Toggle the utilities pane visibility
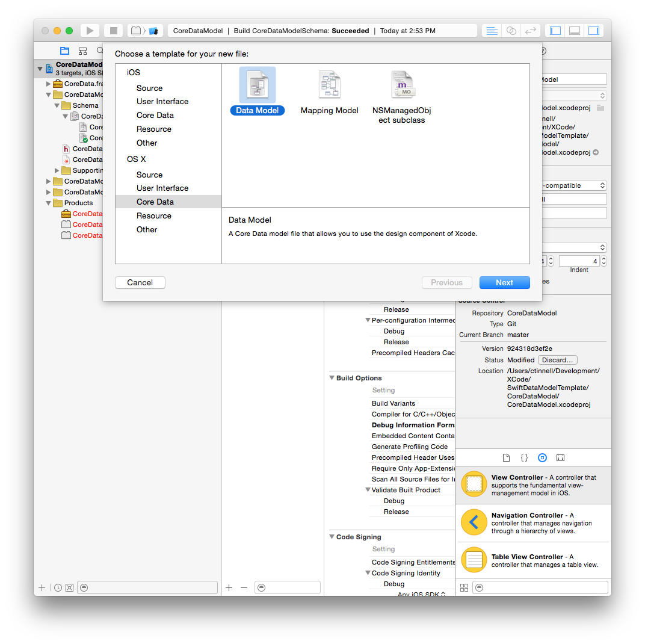 [594, 31]
